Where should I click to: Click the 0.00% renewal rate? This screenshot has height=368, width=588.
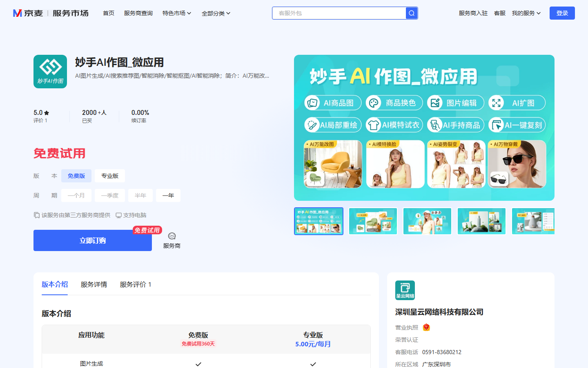tap(140, 112)
